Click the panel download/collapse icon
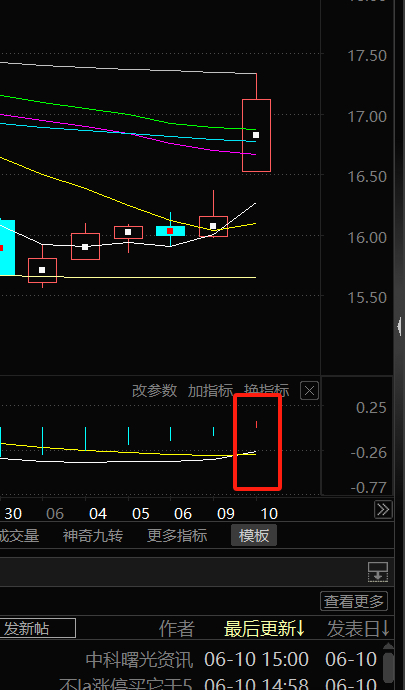Viewport: 405px width, 690px height. (x=378, y=572)
